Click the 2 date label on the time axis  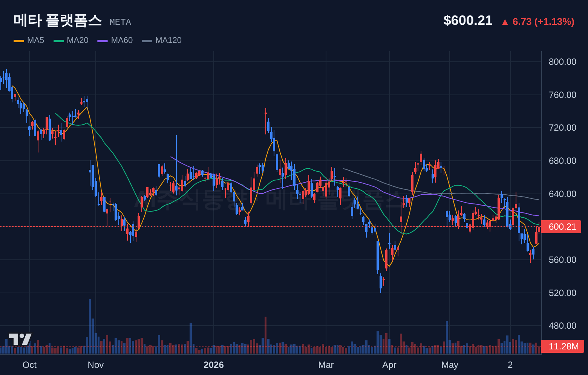coord(510,365)
